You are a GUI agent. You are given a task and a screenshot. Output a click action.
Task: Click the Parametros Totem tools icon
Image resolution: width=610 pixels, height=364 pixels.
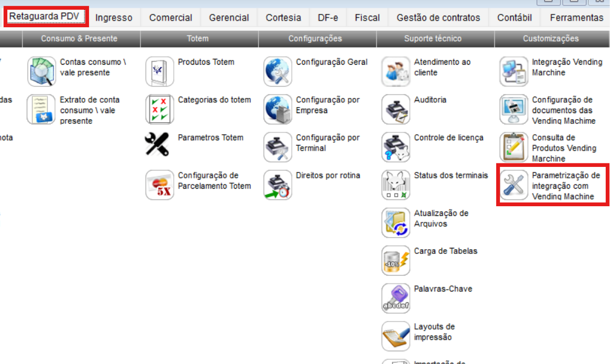[157, 145]
